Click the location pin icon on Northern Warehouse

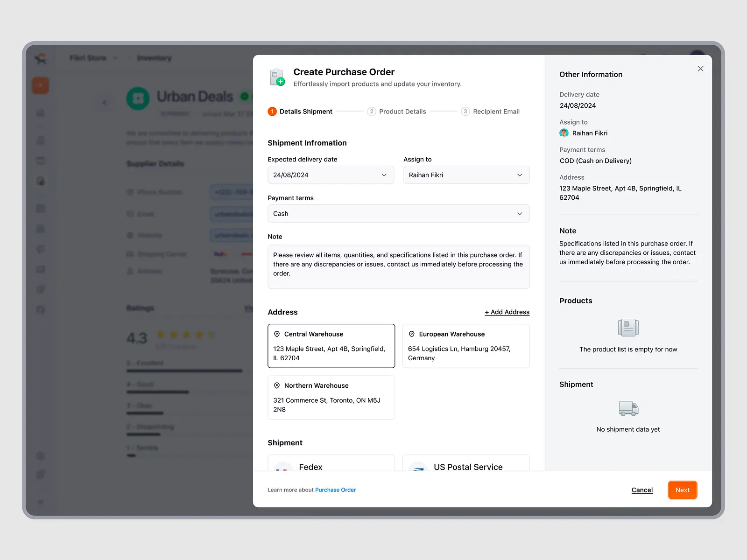277,385
